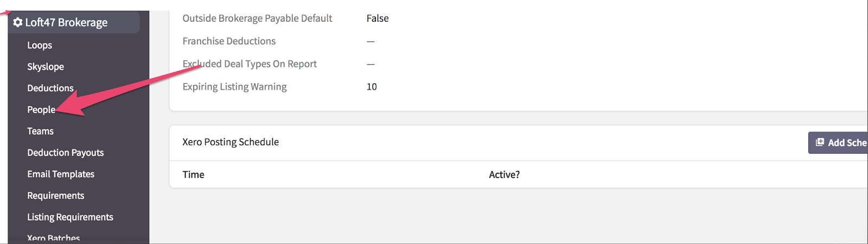Open Xero Batches in sidebar
This screenshot has height=244, width=868.
tap(53, 238)
